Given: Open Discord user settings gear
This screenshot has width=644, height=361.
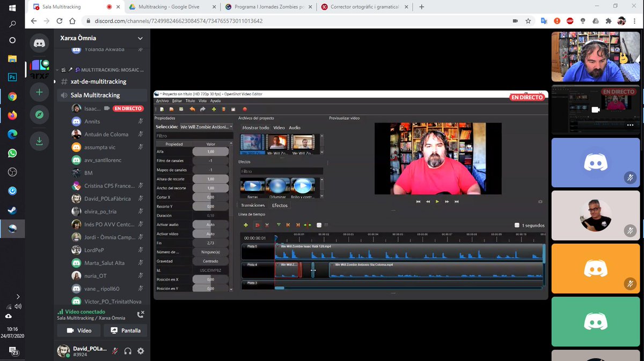Looking at the screenshot, I should 141,351.
